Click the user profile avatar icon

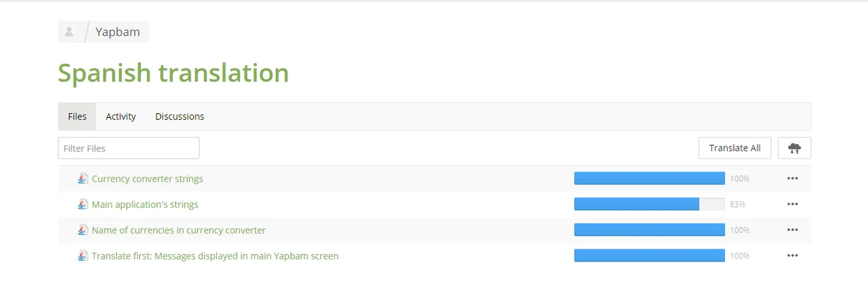pyautogui.click(x=69, y=32)
